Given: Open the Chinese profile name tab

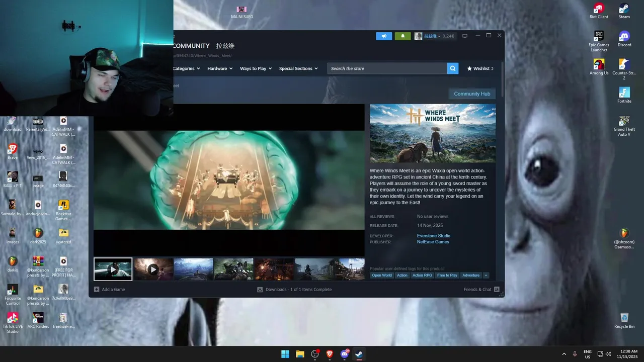Looking at the screenshot, I should (225, 46).
